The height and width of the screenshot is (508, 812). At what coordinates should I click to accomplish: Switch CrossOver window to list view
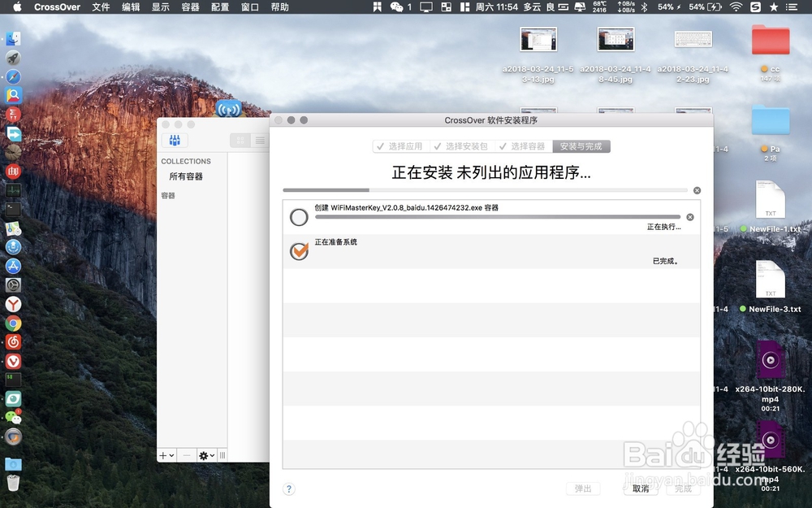260,140
